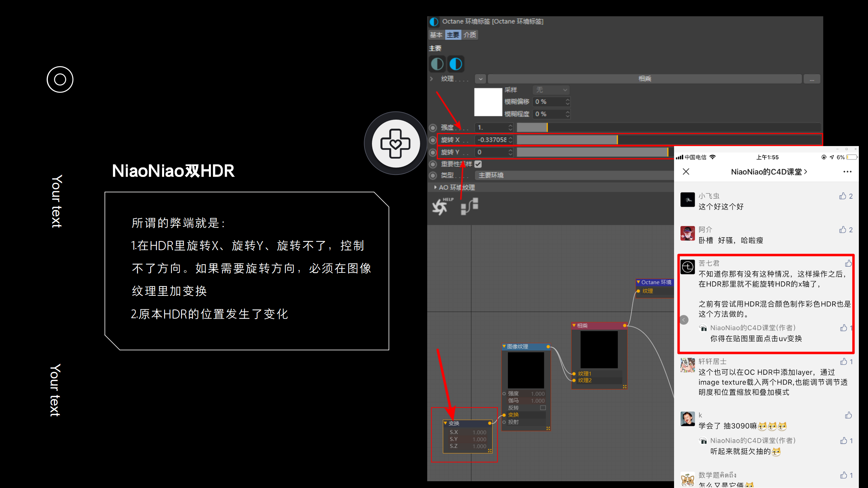Like the comment by 小飞虫
The image size is (868, 488).
click(x=843, y=196)
